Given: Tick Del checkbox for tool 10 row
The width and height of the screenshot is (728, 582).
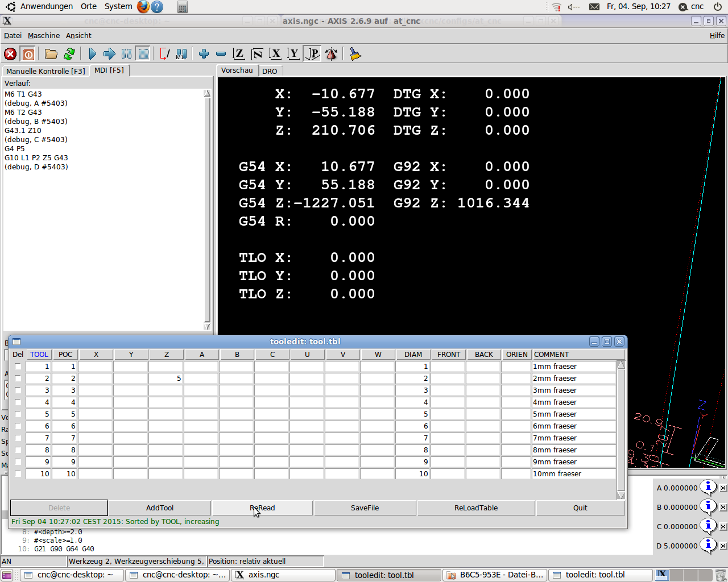Looking at the screenshot, I should point(18,474).
